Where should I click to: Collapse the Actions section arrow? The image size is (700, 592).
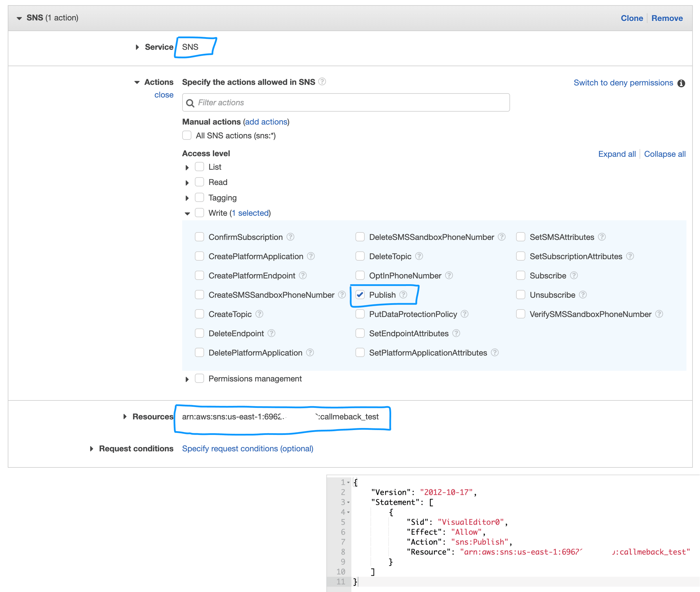pos(137,83)
